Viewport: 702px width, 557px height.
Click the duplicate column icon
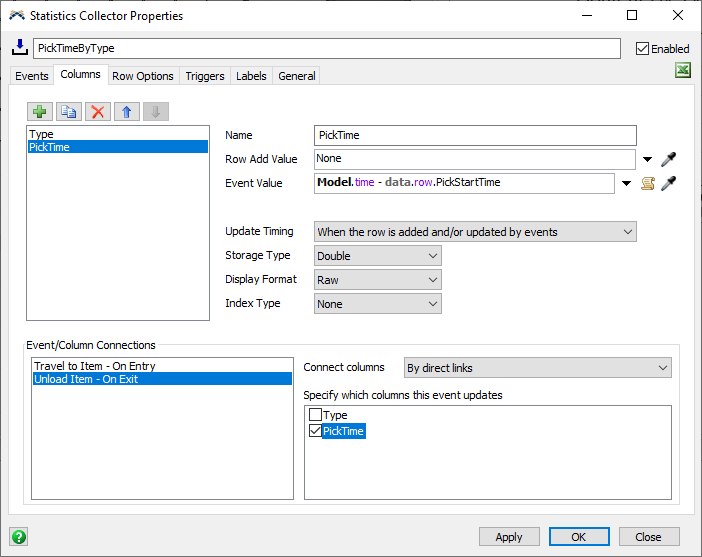pos(69,112)
